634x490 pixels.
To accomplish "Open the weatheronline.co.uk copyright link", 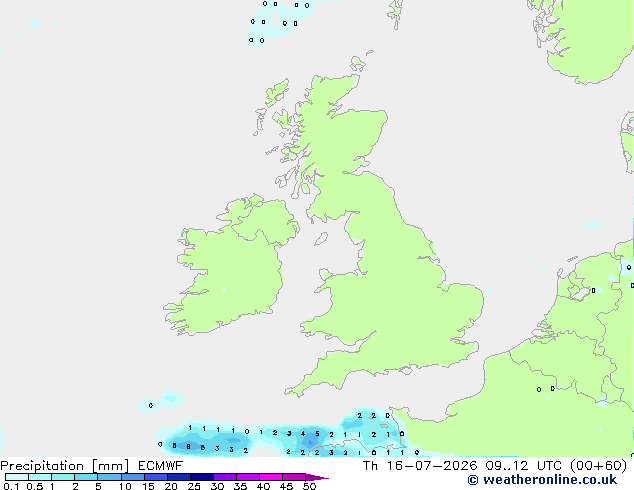I will (542, 480).
